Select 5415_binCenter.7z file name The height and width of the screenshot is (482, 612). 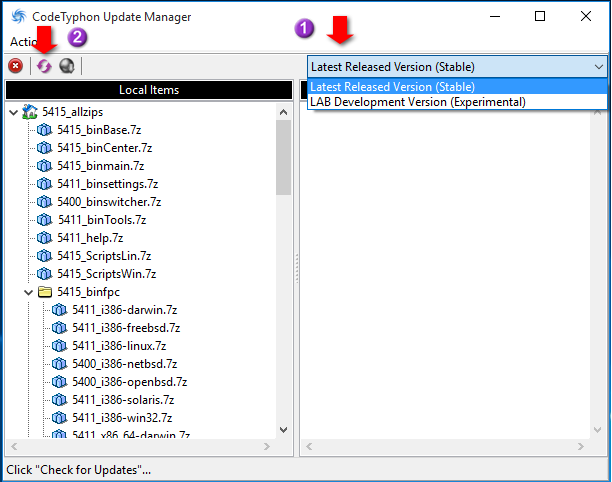pos(105,148)
